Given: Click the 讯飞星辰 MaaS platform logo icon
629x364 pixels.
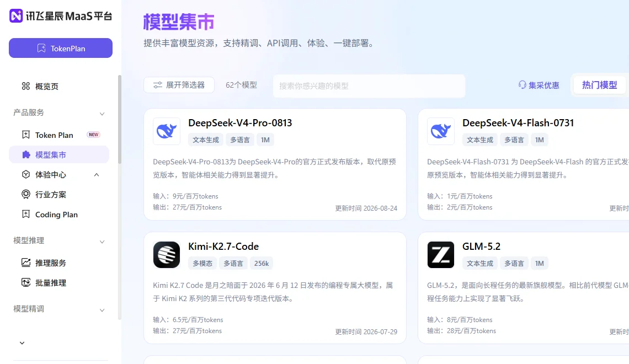Looking at the screenshot, I should (x=16, y=16).
